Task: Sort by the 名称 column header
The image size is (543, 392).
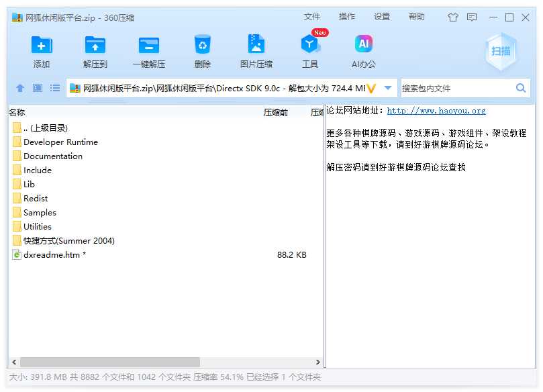Action: [17, 113]
